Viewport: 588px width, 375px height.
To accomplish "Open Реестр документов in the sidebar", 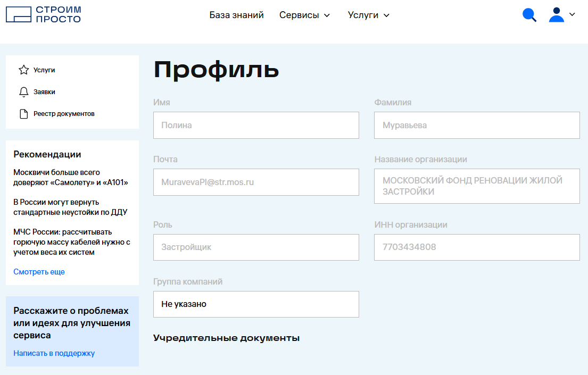I will click(x=63, y=113).
